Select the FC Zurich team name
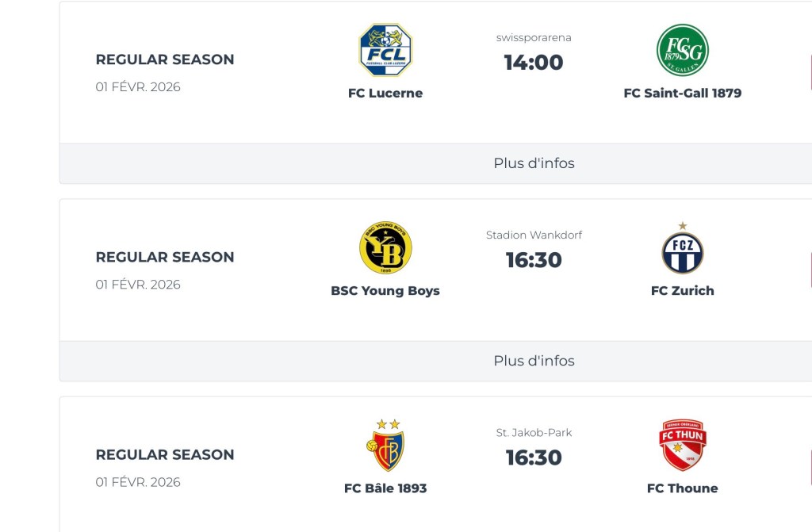Image resolution: width=812 pixels, height=532 pixels. (682, 291)
